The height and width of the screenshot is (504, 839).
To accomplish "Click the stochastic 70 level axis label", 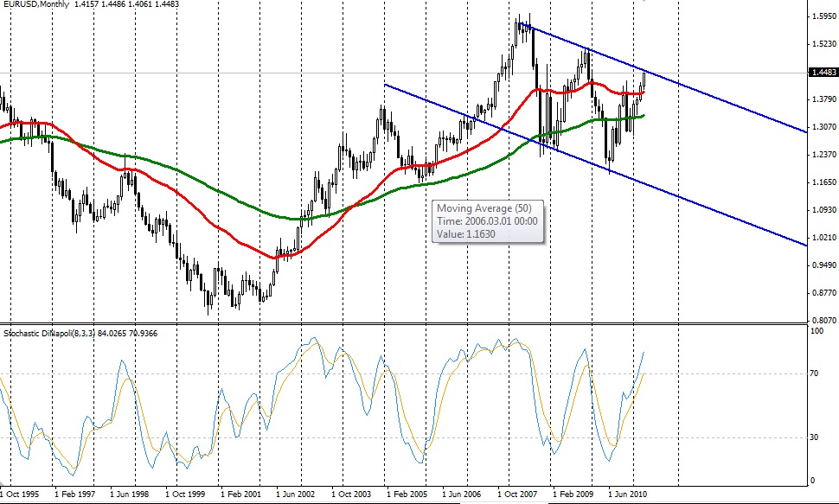I will pyautogui.click(x=815, y=373).
